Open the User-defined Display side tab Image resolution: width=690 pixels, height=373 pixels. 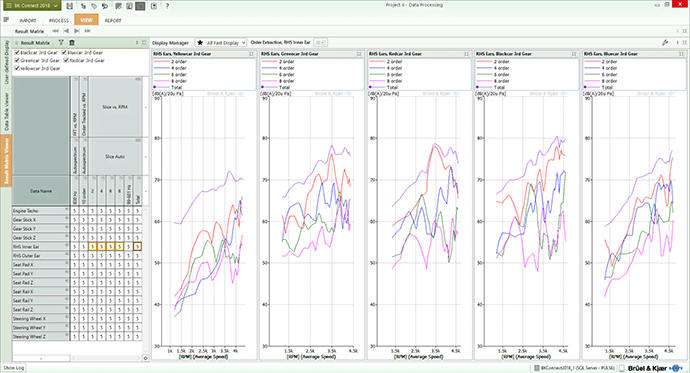click(7, 62)
